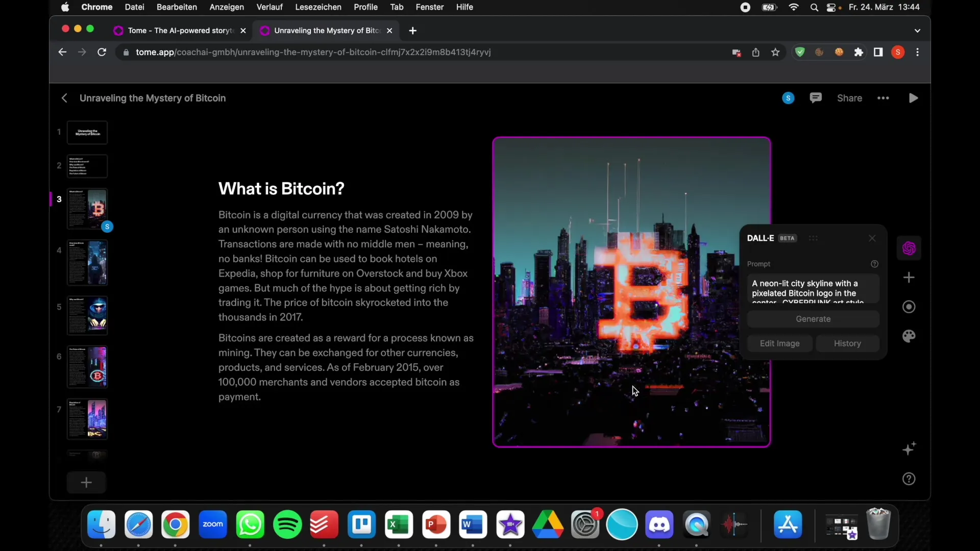Image resolution: width=980 pixels, height=551 pixels.
Task: Click the three-dots menu in DALL-E panel
Action: coord(813,237)
